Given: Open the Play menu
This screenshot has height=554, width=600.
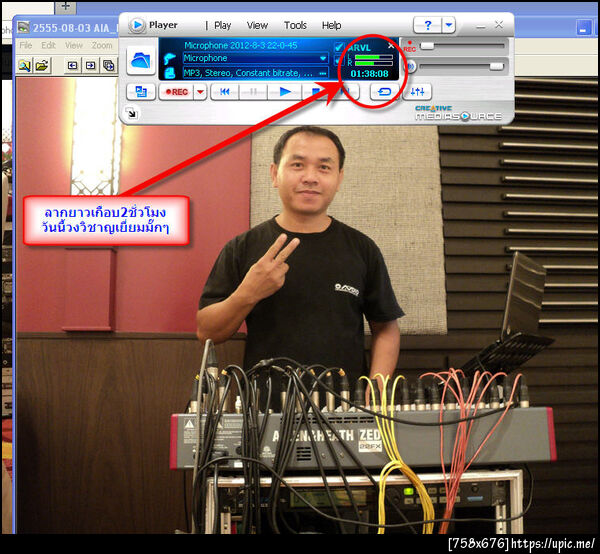Looking at the screenshot, I should coord(222,25).
